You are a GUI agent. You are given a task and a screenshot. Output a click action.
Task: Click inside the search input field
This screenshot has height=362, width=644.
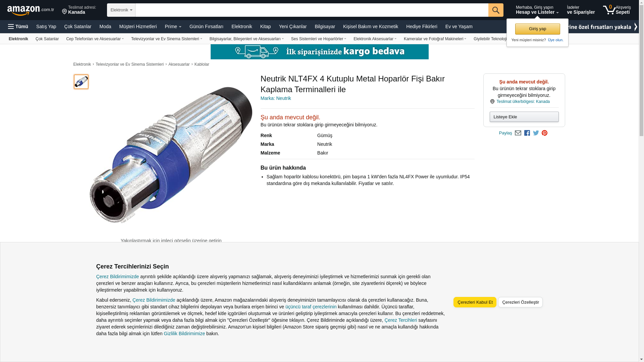point(312,10)
